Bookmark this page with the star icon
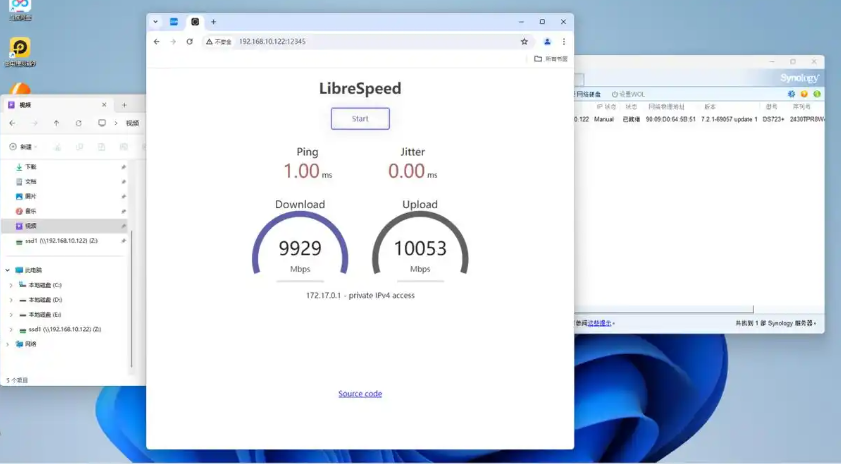The width and height of the screenshot is (841, 464). pos(524,41)
